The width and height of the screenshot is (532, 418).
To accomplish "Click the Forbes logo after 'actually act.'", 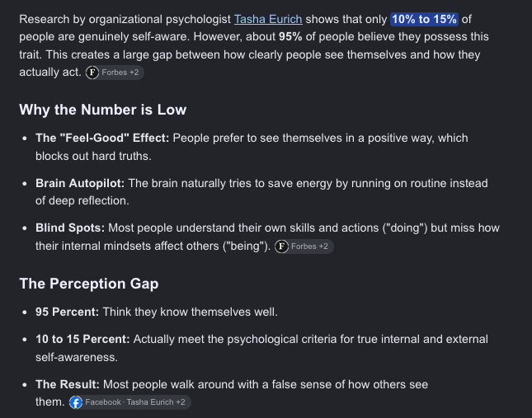I will click(x=92, y=73).
